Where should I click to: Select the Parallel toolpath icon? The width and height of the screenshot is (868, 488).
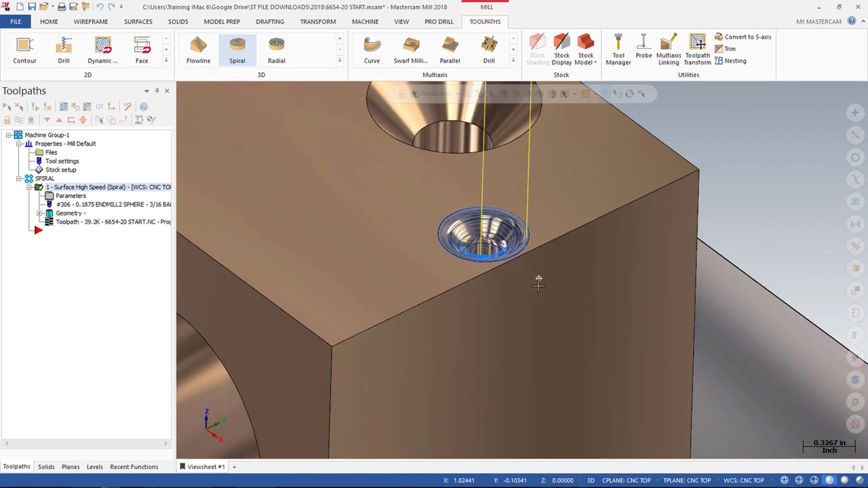(450, 49)
